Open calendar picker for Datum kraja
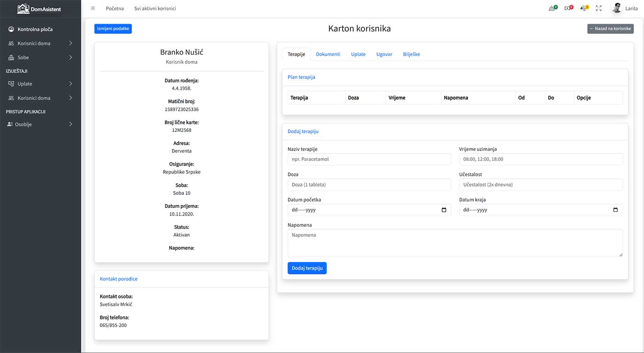Image resolution: width=644 pixels, height=353 pixels. coord(615,210)
